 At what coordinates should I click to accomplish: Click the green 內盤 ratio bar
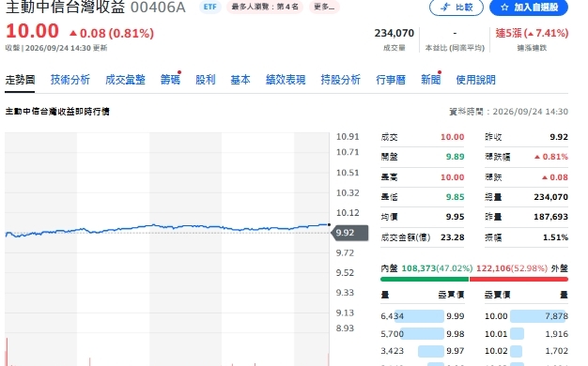coord(425,279)
